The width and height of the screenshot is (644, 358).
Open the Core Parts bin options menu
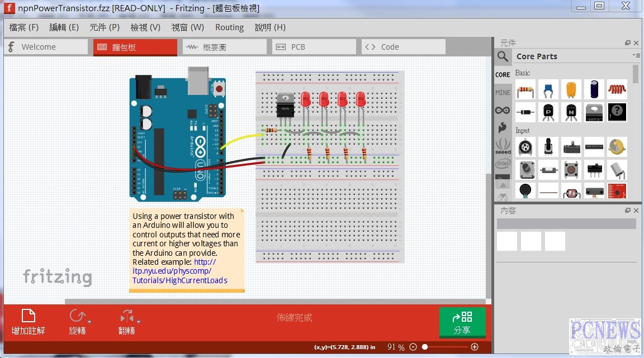tap(636, 55)
